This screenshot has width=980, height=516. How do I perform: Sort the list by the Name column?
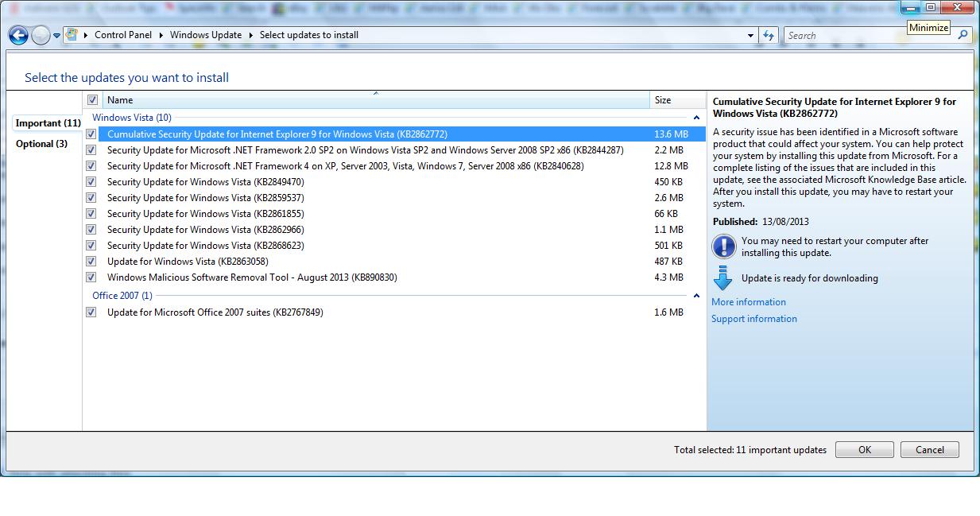click(376, 100)
